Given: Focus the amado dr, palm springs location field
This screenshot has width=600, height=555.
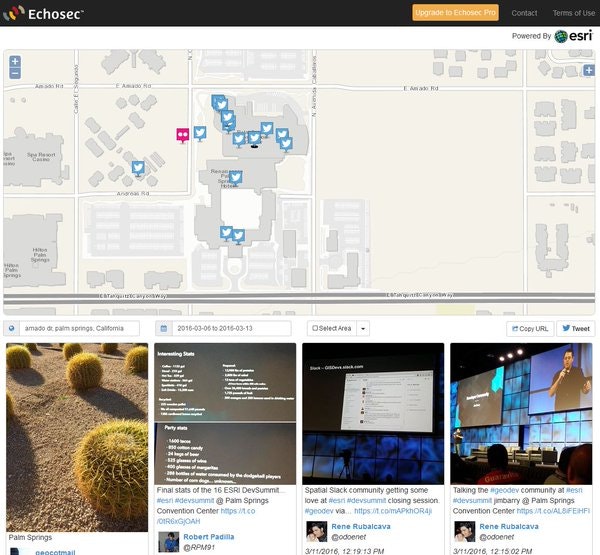Looking at the screenshot, I should coord(80,328).
